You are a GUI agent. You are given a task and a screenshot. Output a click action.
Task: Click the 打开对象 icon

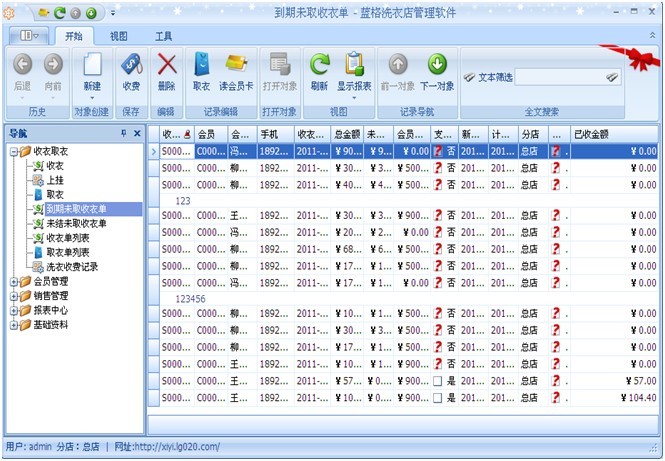tap(280, 64)
